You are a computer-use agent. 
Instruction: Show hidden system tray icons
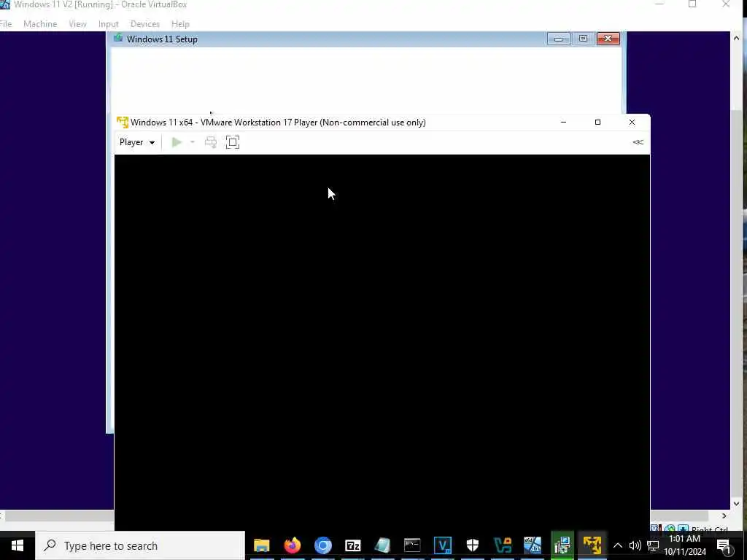[617, 545]
